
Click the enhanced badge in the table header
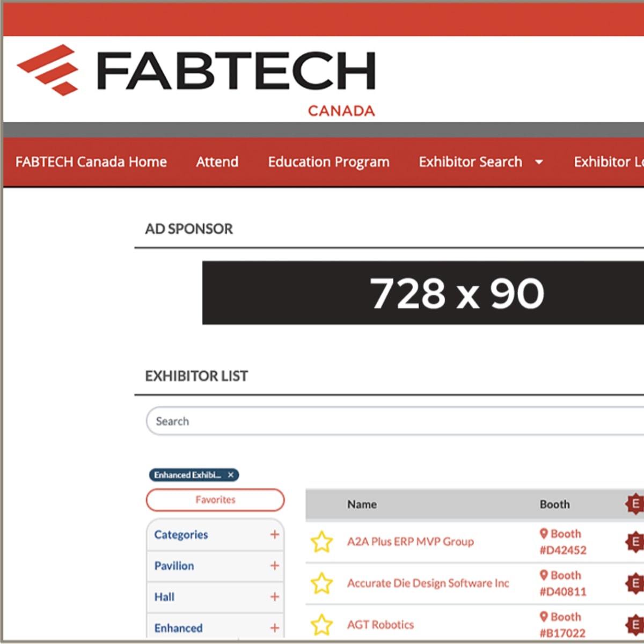[x=635, y=504]
